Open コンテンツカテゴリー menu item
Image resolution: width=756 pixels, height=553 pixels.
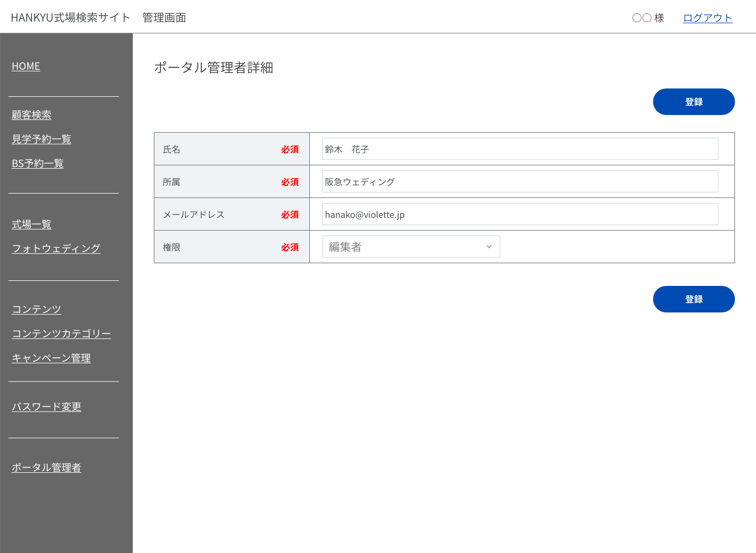(61, 334)
